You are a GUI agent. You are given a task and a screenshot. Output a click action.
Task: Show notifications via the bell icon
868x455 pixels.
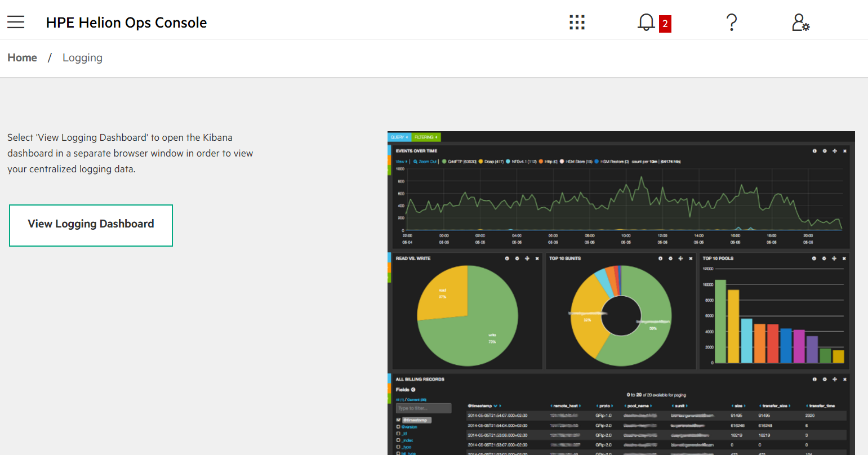(x=646, y=23)
